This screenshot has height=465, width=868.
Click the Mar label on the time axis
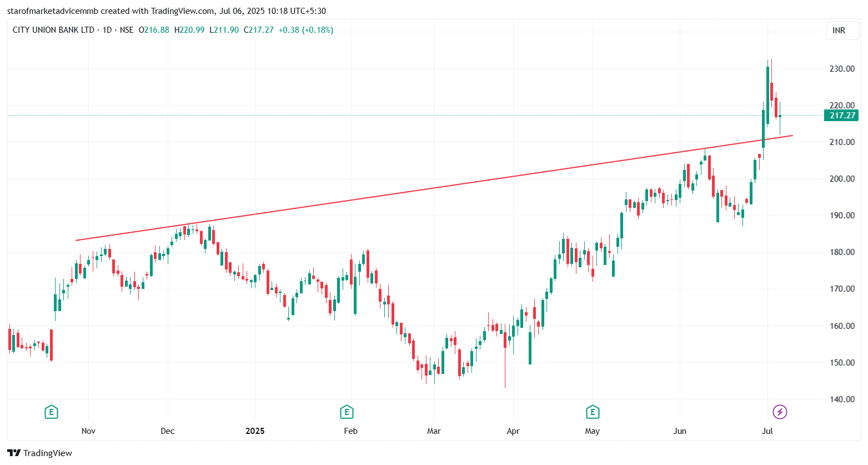(434, 431)
